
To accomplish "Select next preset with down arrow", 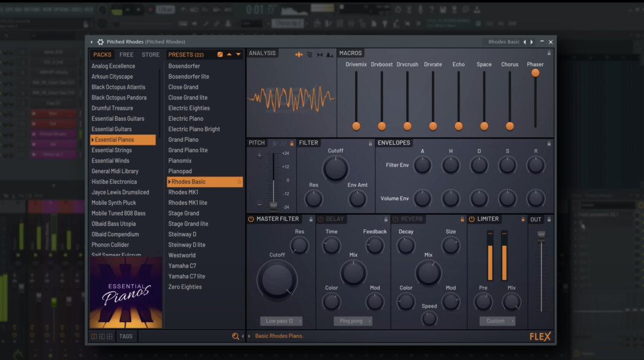I will pyautogui.click(x=238, y=55).
